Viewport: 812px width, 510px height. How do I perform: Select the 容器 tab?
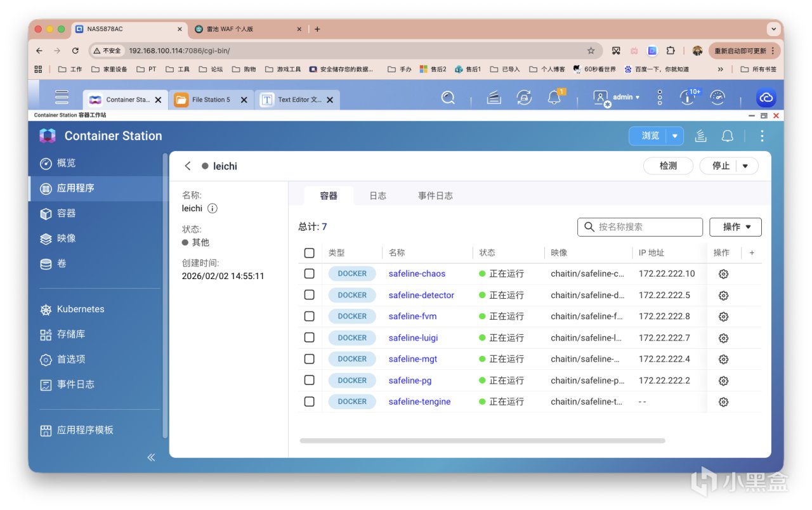(329, 196)
